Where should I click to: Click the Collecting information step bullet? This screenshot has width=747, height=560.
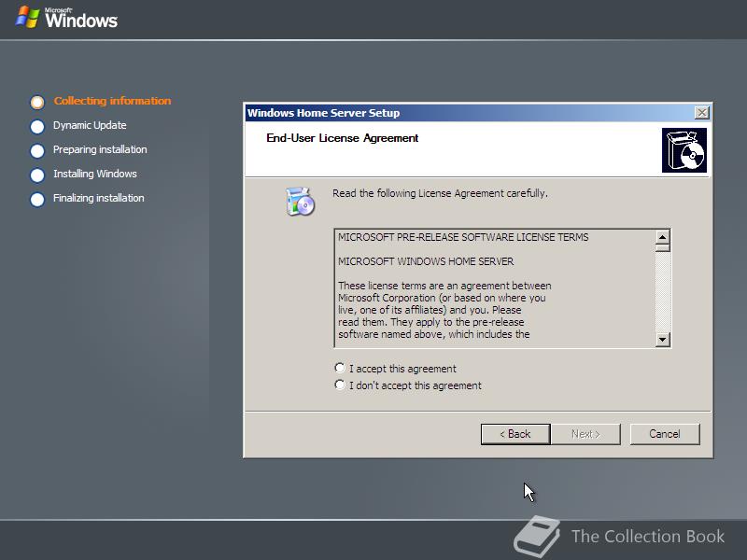(x=37, y=103)
